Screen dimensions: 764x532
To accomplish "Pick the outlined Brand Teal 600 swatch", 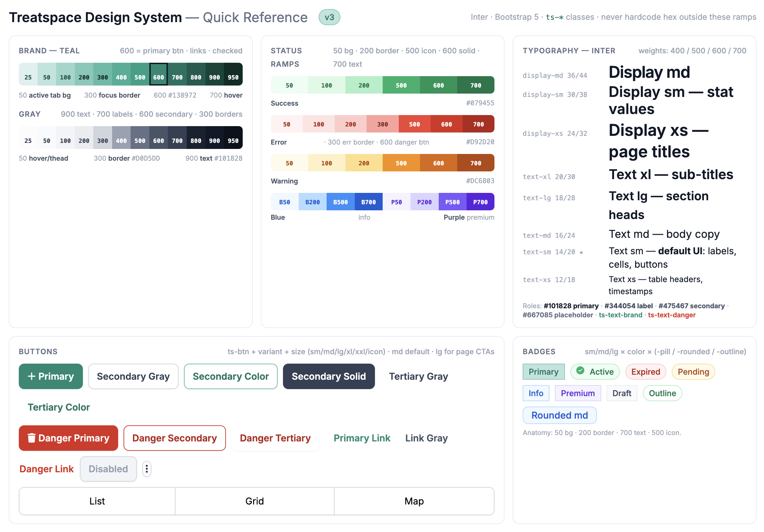I will 159,74.
